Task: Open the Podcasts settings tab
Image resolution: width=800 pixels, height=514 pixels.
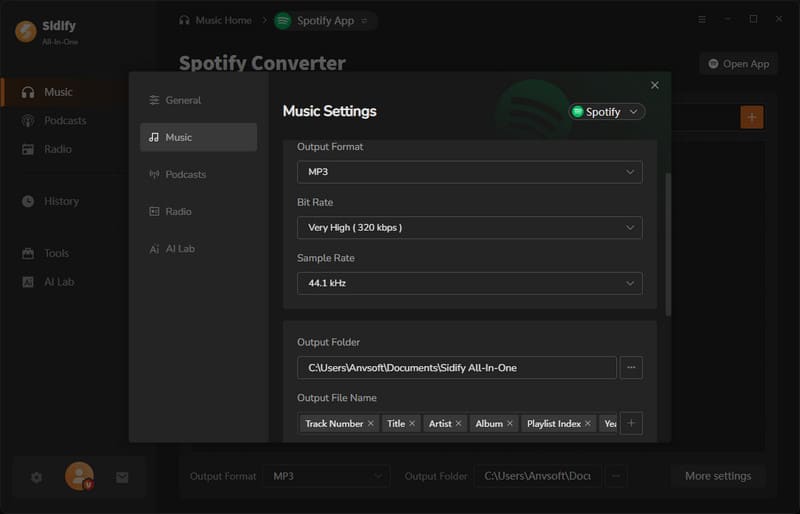Action: (x=198, y=175)
